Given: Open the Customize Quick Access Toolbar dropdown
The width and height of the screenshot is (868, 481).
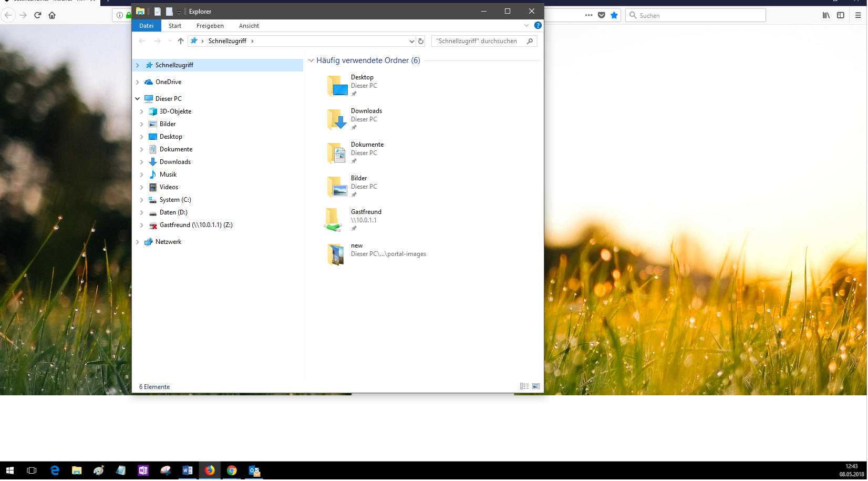Looking at the screenshot, I should (x=179, y=12).
